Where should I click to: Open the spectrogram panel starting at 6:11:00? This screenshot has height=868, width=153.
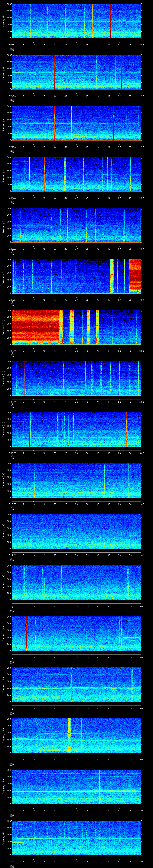77,531
